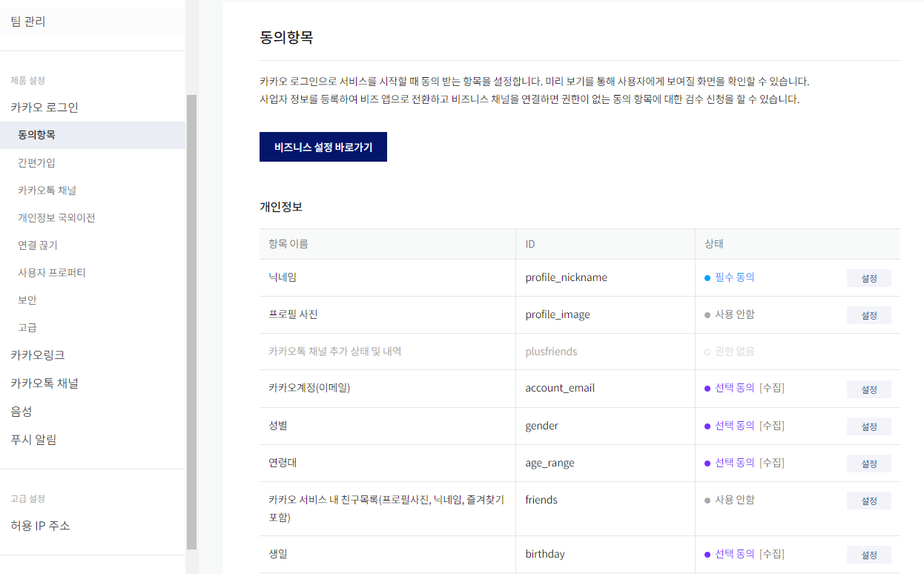Screen dimensions: 924x574
Task: Open 카카오 로그인 menu section
Action: click(x=44, y=107)
